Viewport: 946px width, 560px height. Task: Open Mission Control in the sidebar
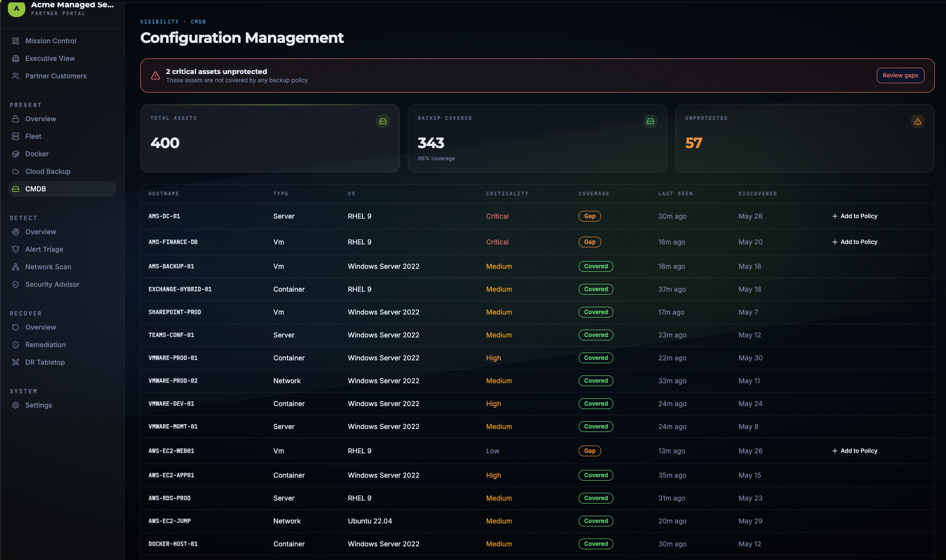[x=62, y=41]
